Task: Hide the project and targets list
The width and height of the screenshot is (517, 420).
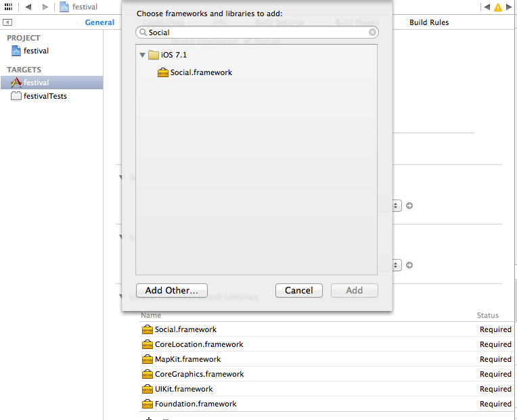Action: [x=7, y=22]
